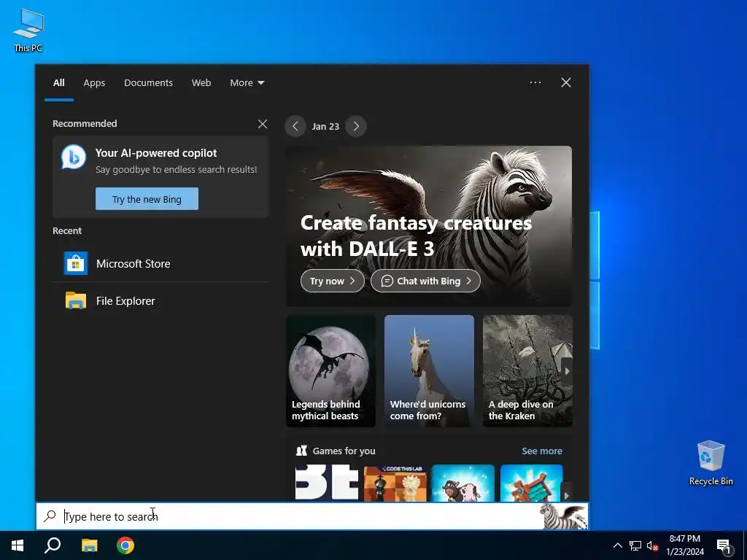Open File Explorer from Recent list
The width and height of the screenshot is (747, 560).
coord(161,301)
